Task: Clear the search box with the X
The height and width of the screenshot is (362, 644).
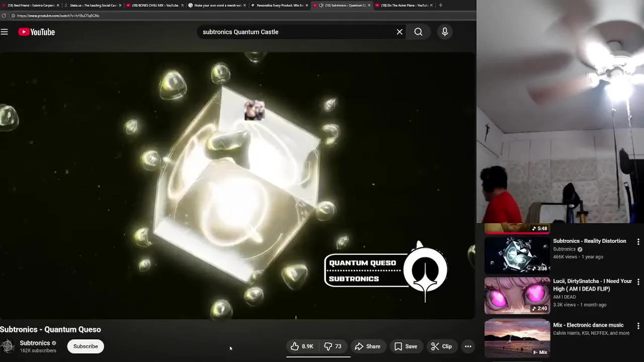Action: coord(399,32)
